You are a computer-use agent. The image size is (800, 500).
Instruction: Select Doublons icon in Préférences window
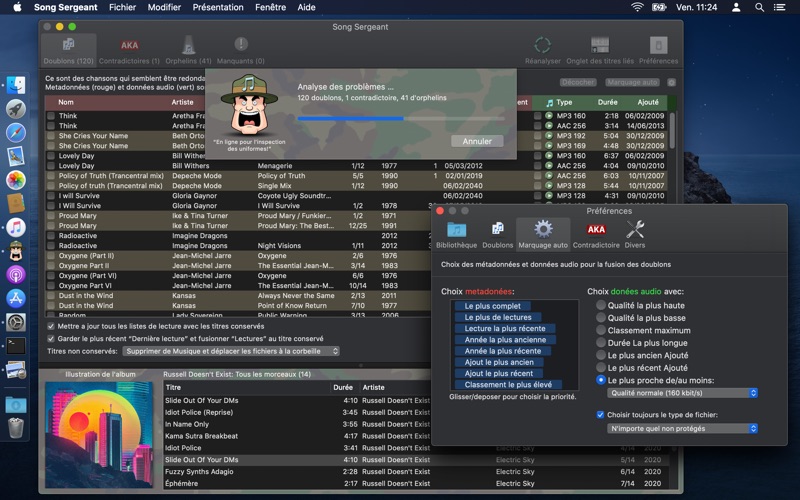[497, 235]
